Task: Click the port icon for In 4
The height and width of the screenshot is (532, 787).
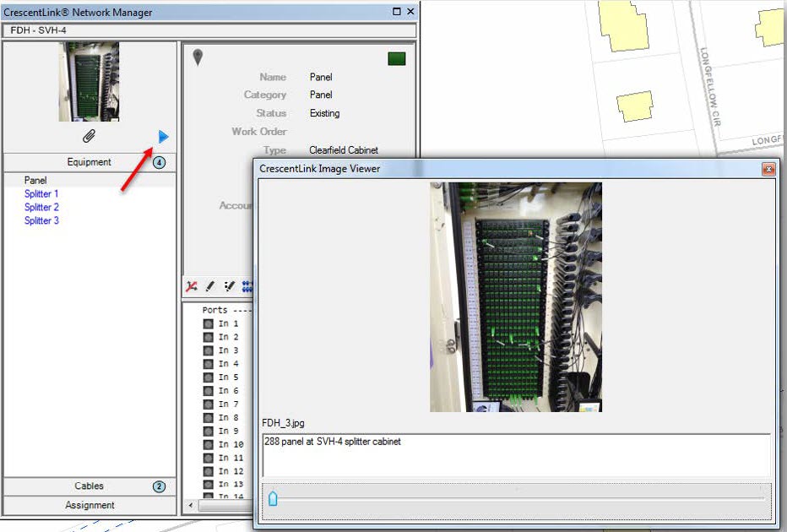Action: click(209, 364)
